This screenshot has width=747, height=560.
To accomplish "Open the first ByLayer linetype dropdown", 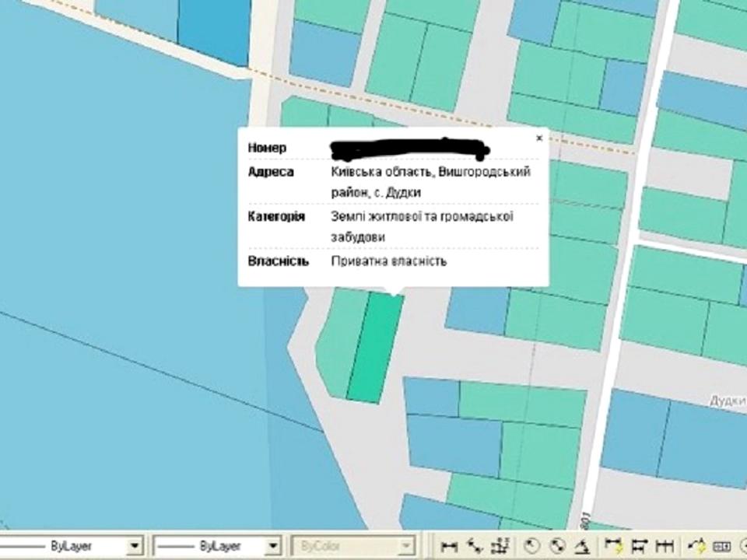I will click(135, 546).
